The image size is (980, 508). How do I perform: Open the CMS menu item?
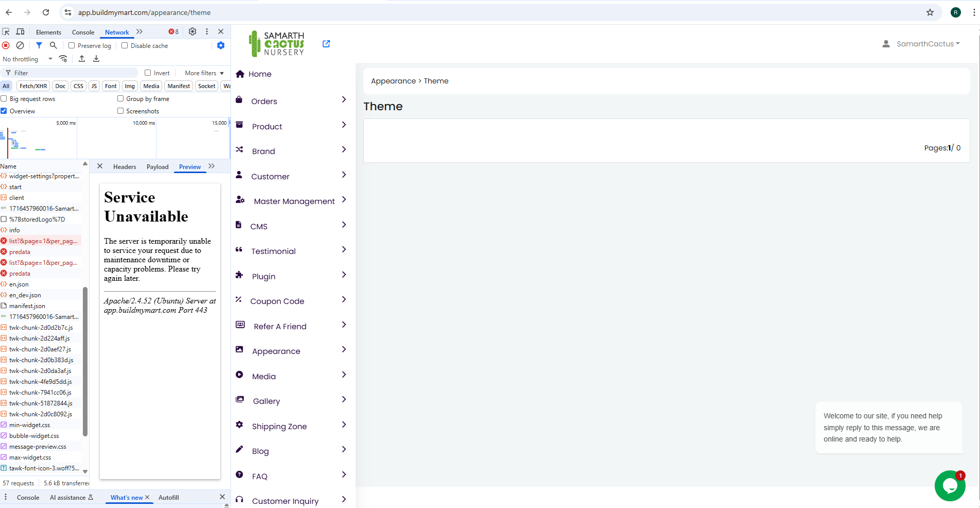pos(259,226)
